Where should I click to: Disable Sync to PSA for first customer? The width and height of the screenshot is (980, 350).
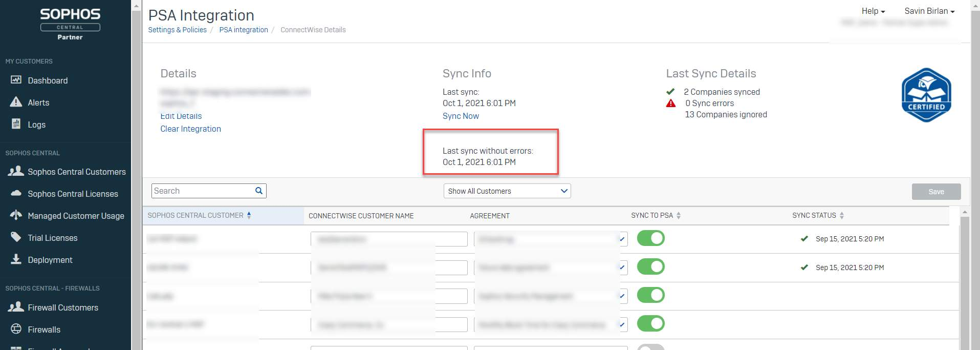click(650, 238)
